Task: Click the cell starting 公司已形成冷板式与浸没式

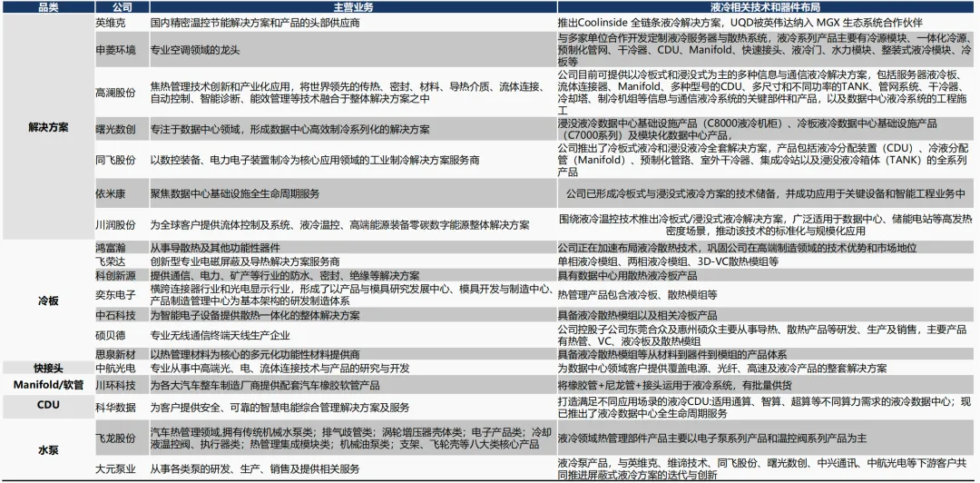Action: pos(765,194)
